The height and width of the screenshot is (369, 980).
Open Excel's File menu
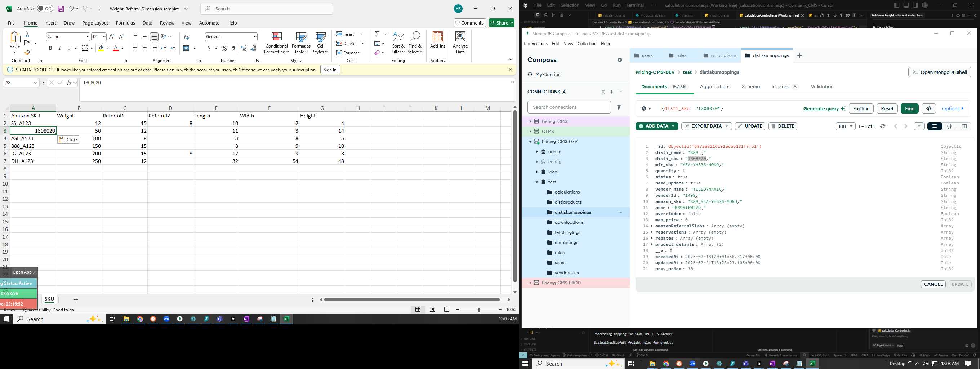tap(12, 23)
